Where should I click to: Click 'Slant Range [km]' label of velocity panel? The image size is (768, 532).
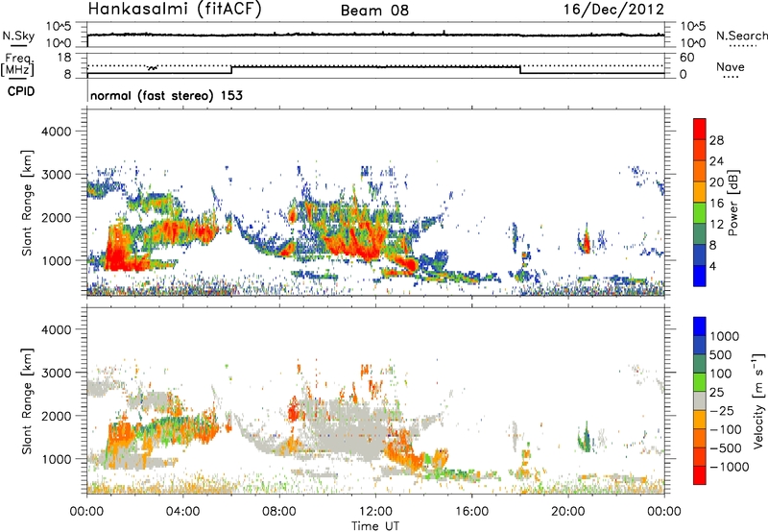point(27,401)
